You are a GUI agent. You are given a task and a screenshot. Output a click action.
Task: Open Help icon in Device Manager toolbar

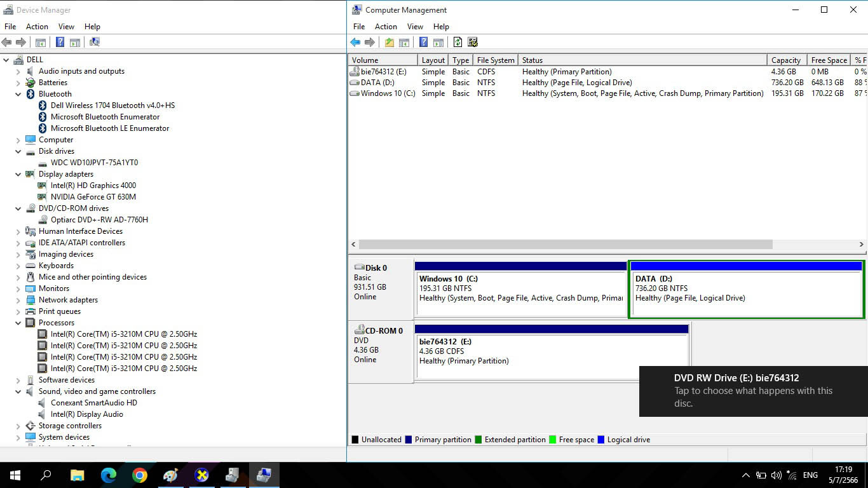tap(60, 42)
